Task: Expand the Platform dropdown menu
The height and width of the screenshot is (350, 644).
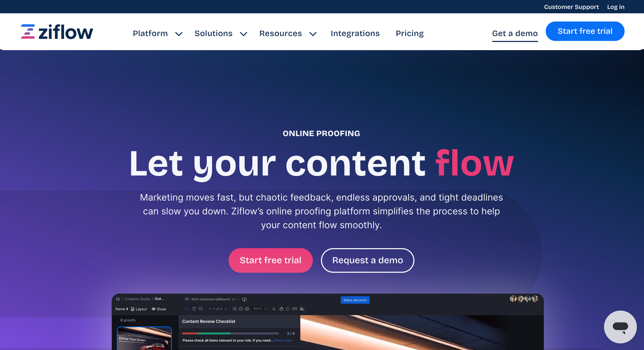Action: (x=157, y=34)
